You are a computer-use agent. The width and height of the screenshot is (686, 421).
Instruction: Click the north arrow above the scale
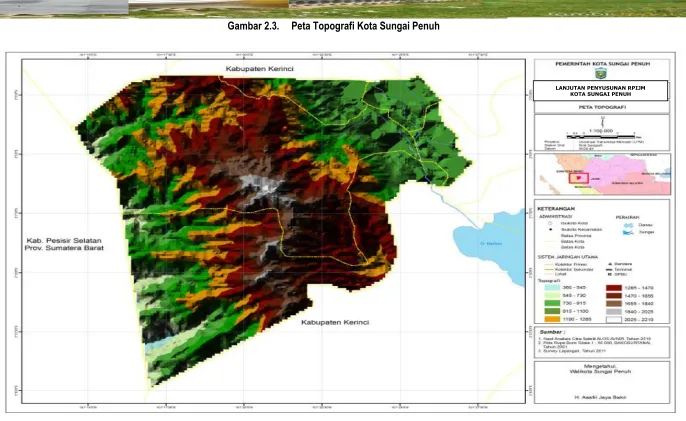coord(602,122)
